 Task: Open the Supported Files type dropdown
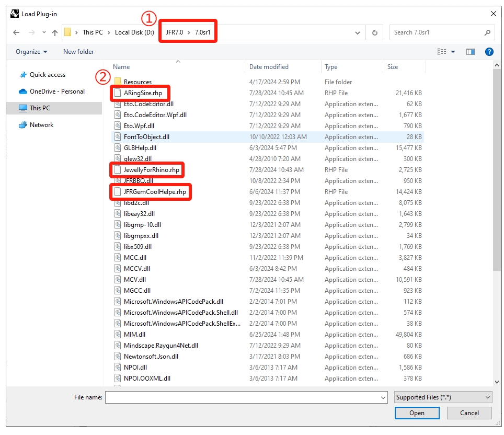443,398
